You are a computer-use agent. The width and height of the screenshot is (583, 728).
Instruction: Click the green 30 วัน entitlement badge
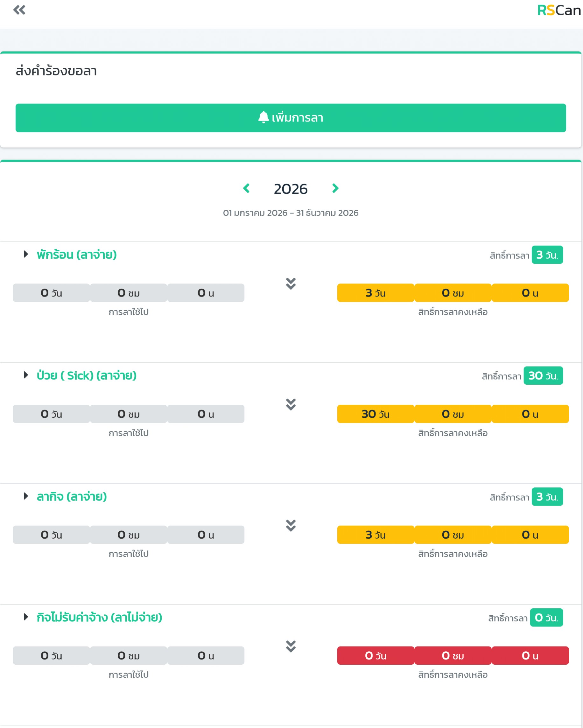coord(543,375)
